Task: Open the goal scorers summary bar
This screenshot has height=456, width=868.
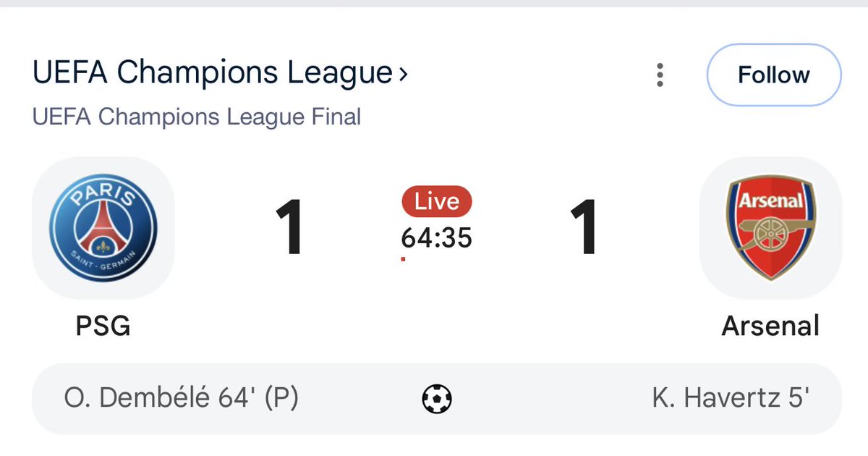Action: 437,399
